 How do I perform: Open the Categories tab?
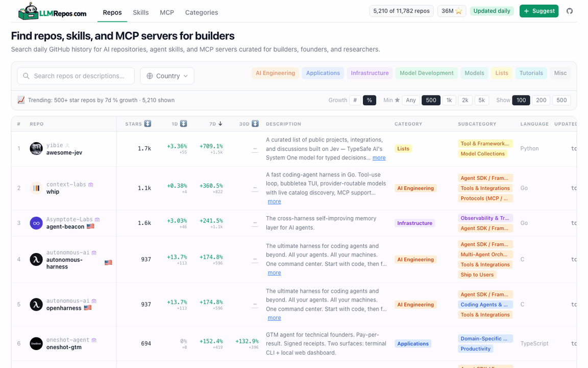tap(202, 12)
